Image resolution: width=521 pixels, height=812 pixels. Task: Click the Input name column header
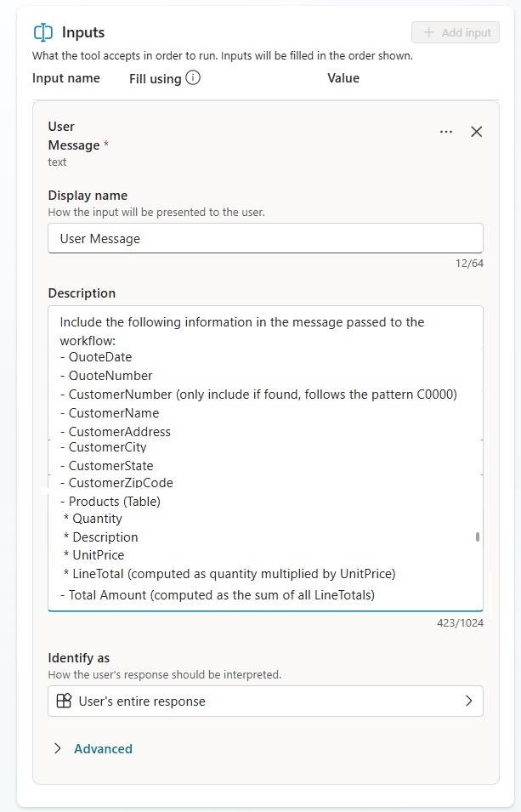click(66, 78)
